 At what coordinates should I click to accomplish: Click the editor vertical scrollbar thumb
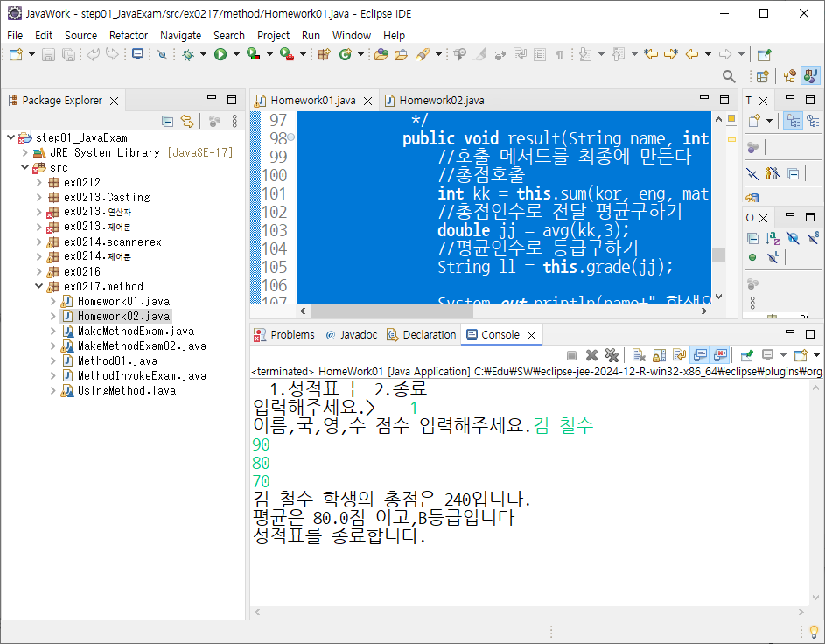[x=719, y=255]
